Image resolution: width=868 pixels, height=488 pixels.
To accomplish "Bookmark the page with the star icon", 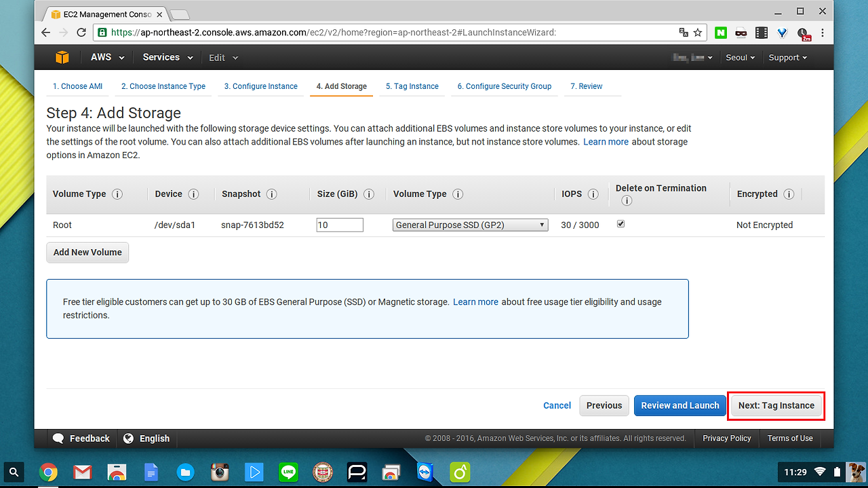I will click(698, 33).
